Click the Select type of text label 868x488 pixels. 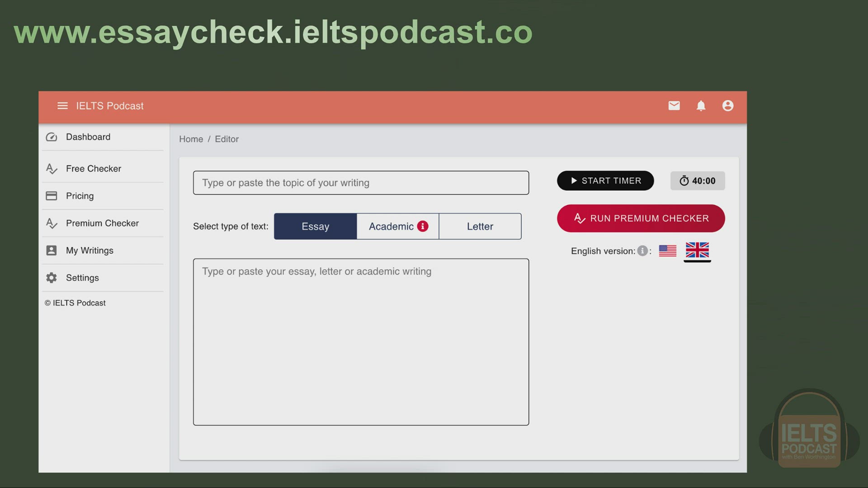pyautogui.click(x=231, y=226)
